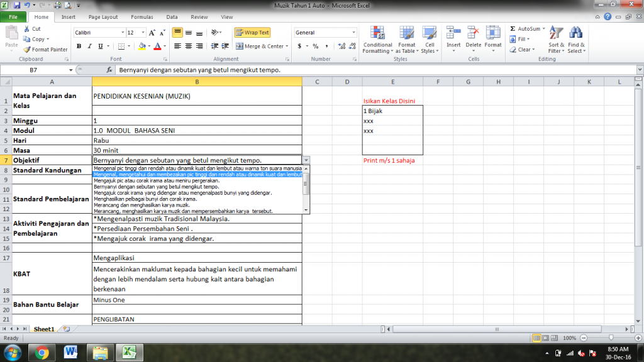This screenshot has width=644, height=362.
Task: Increase decimal places icon
Action: [x=341, y=47]
